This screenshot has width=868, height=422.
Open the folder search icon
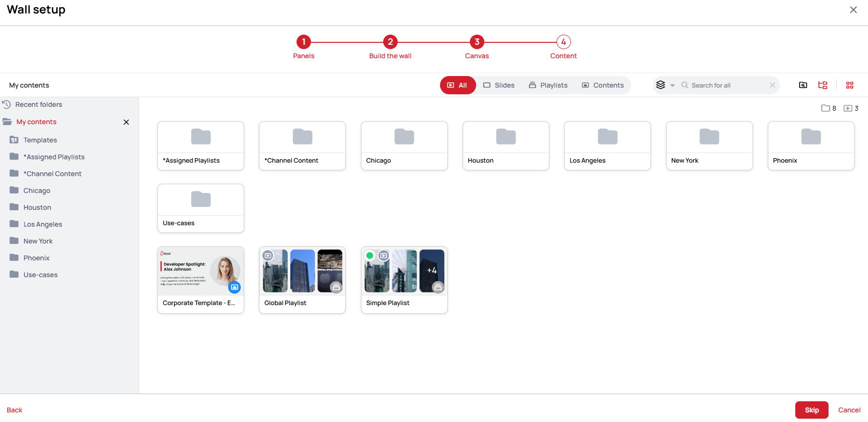point(803,85)
